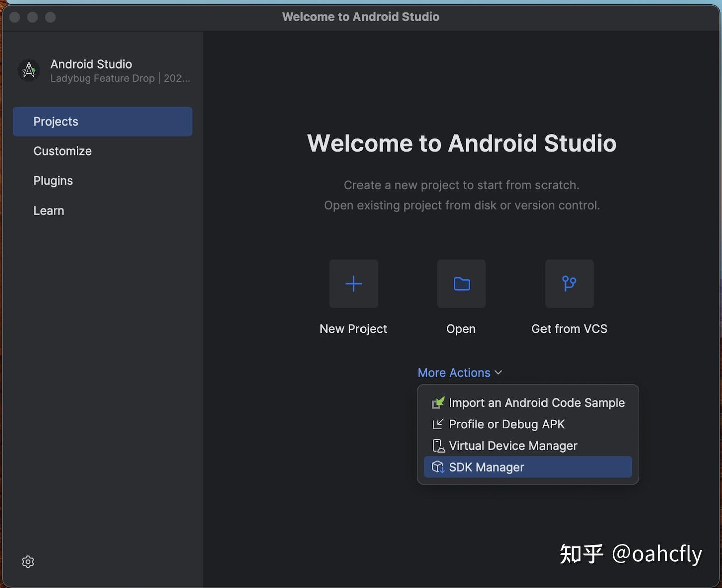Click the Virtual Device Manager phone icon

(438, 445)
